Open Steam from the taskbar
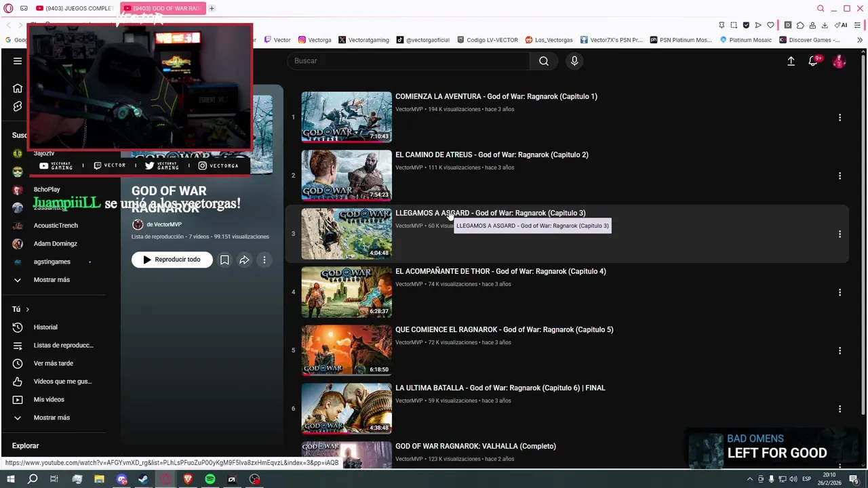Image resolution: width=868 pixels, height=488 pixels. tap(144, 479)
